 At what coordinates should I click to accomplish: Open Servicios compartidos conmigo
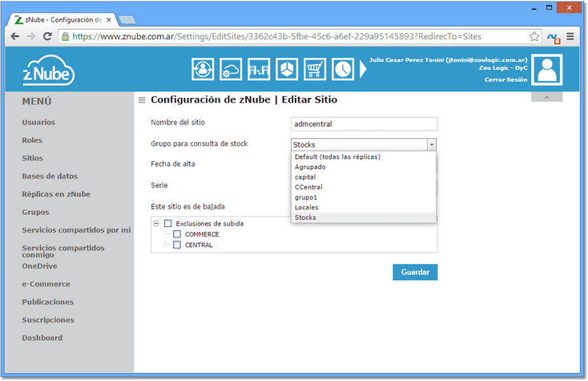(63, 251)
